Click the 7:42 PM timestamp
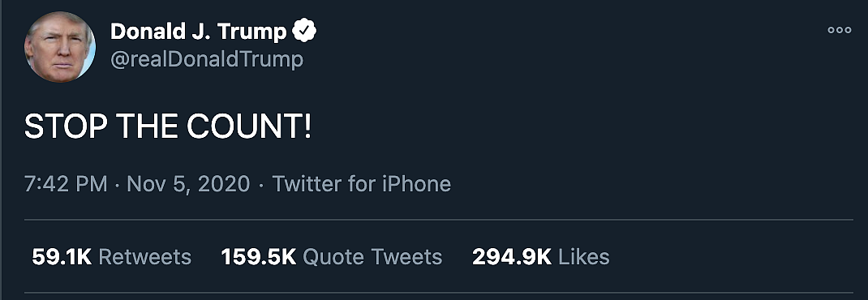The height and width of the screenshot is (300, 868). point(66,184)
